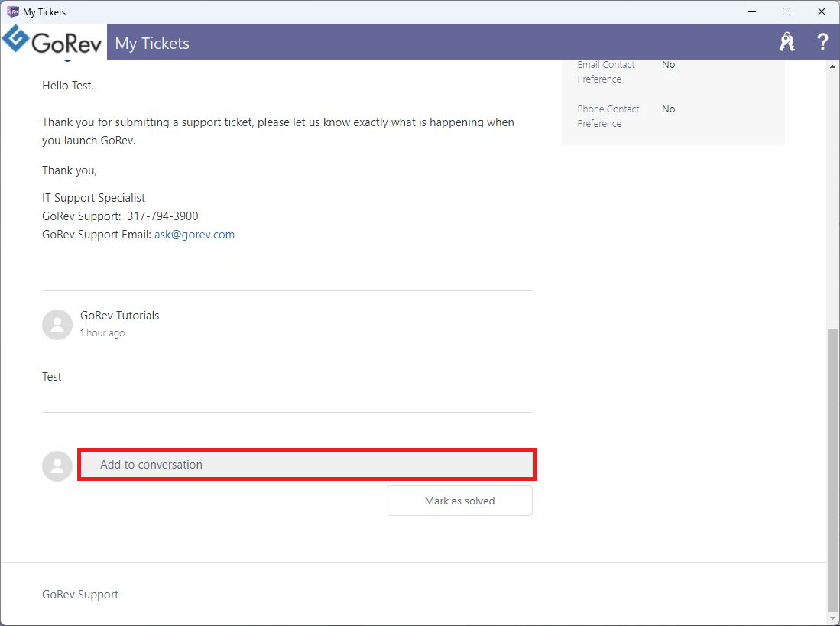
Task: Click the Mark as solved button
Action: click(459, 501)
